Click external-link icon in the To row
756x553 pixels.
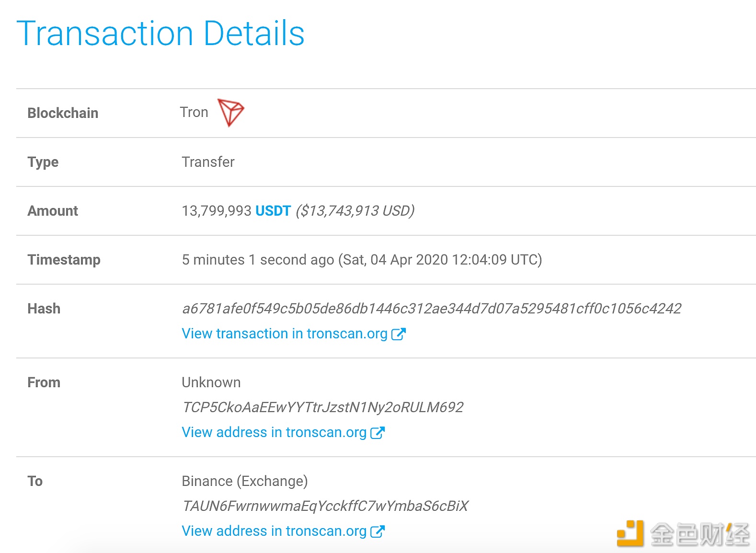pyautogui.click(x=378, y=531)
